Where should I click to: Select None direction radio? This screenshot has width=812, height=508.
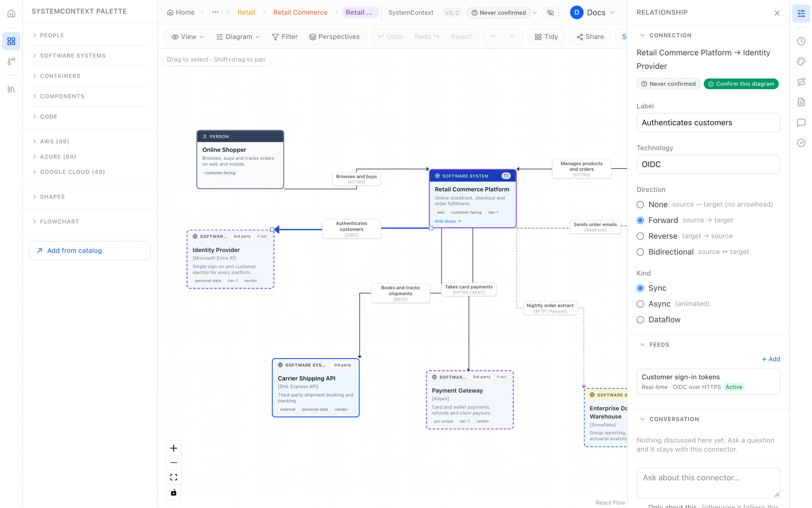pyautogui.click(x=640, y=204)
